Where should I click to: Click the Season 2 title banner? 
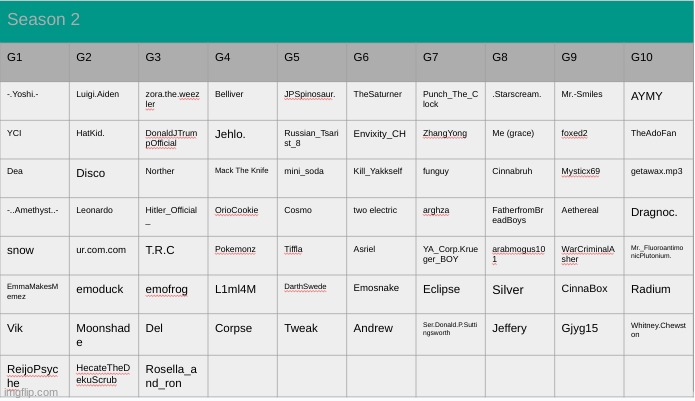[347, 21]
